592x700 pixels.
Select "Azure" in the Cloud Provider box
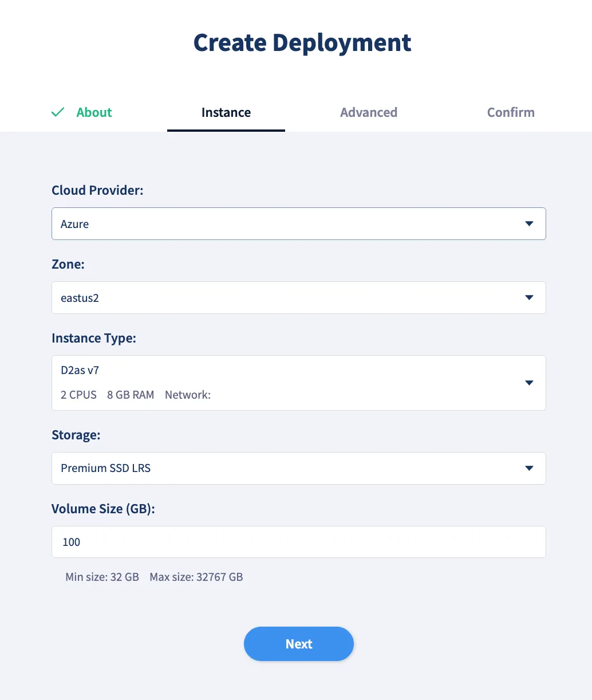coord(74,224)
